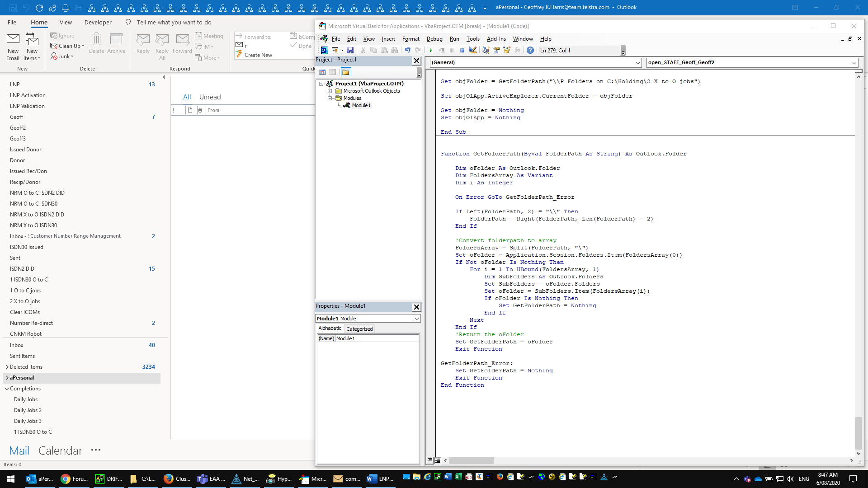Switch to Procedure View at code window bottom
868x488 pixels.
click(430, 460)
